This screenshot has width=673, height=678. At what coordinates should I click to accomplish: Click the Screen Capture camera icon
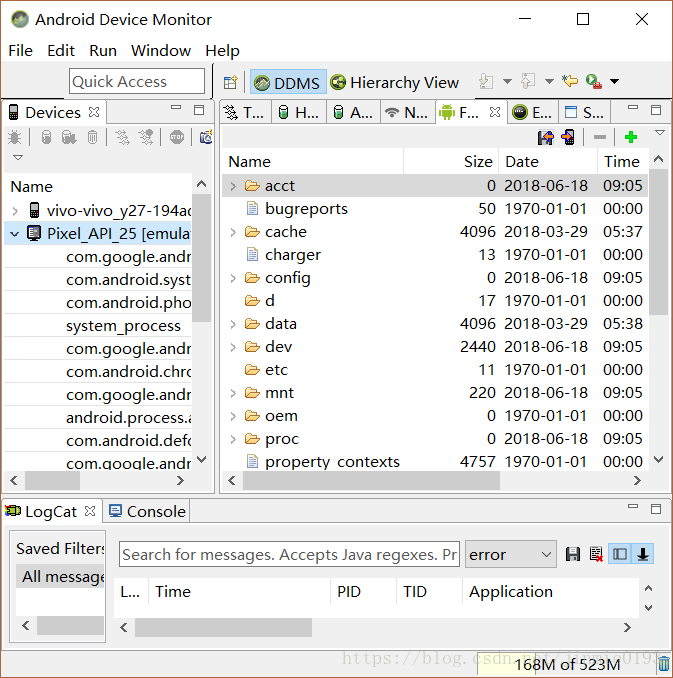tap(205, 138)
